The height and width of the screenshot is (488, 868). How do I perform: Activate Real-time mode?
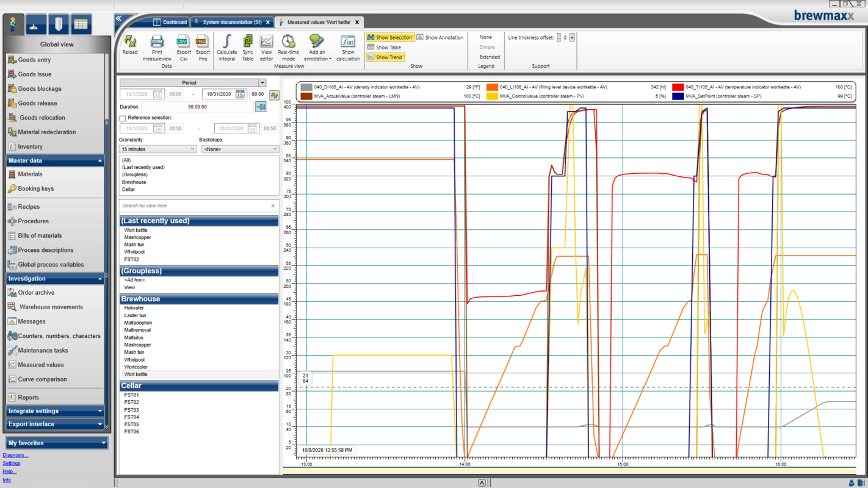click(x=288, y=42)
